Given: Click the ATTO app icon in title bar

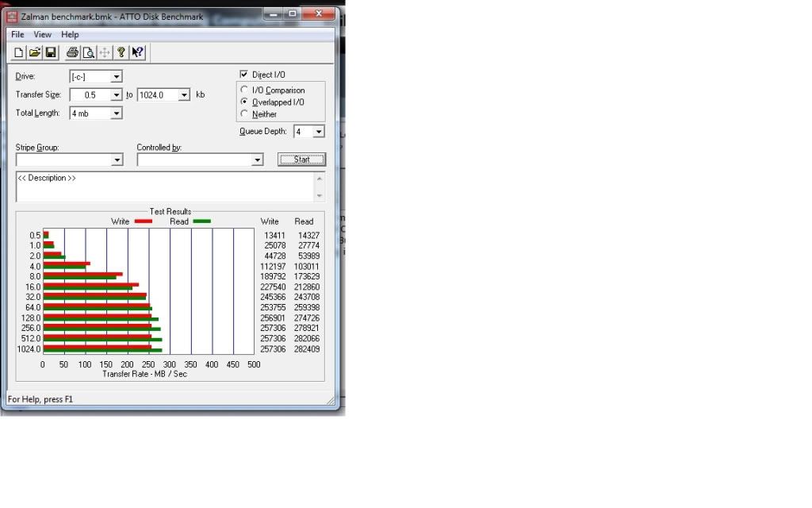Looking at the screenshot, I should [12, 17].
